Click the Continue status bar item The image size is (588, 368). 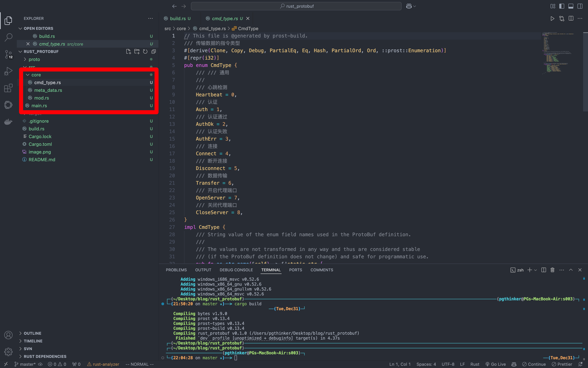coord(534,364)
